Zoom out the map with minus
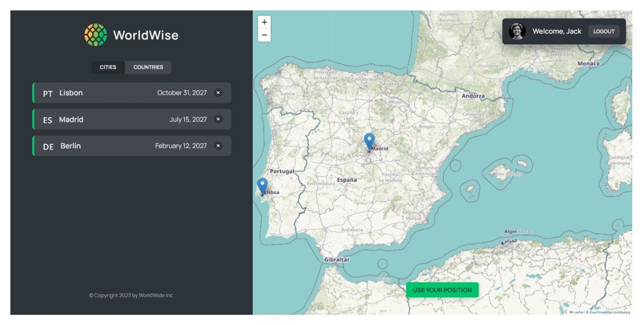 [x=264, y=35]
